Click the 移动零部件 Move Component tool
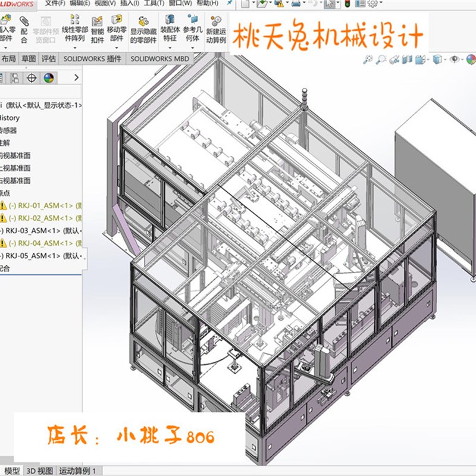The width and height of the screenshot is (476, 476). (x=116, y=30)
